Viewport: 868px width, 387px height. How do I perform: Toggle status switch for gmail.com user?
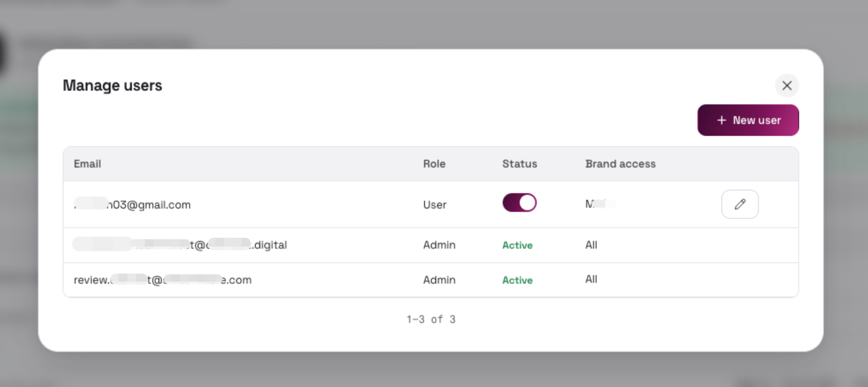[519, 203]
